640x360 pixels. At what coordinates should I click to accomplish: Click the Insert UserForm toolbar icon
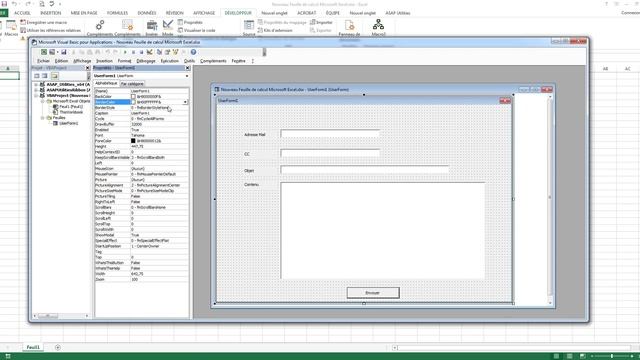coord(52,52)
